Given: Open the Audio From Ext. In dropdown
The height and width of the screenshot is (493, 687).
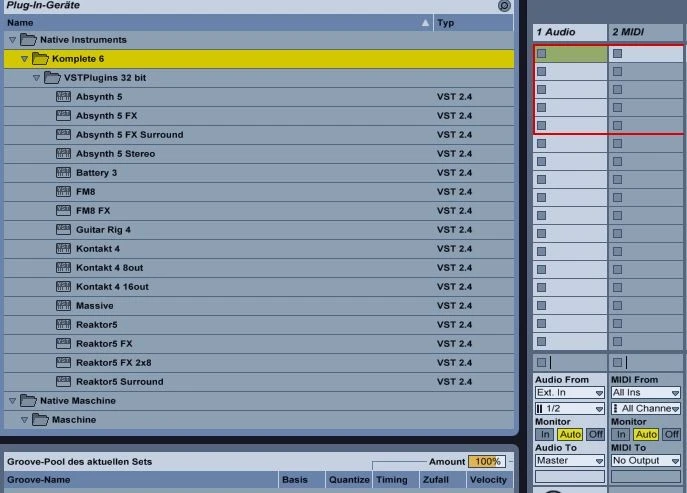Looking at the screenshot, I should pyautogui.click(x=570, y=393).
